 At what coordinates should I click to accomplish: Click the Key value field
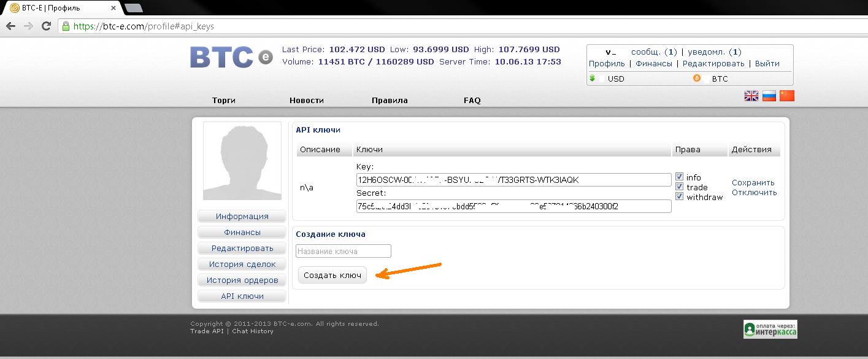[513, 180]
